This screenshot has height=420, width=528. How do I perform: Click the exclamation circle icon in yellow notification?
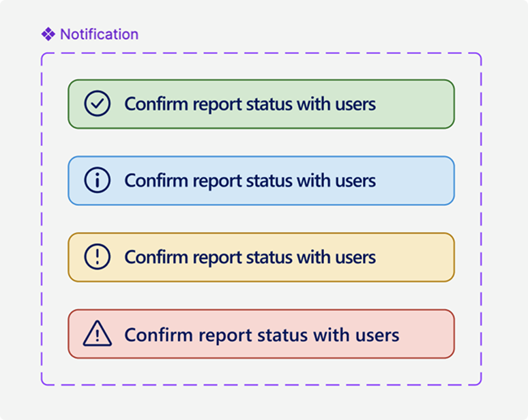tap(97, 257)
